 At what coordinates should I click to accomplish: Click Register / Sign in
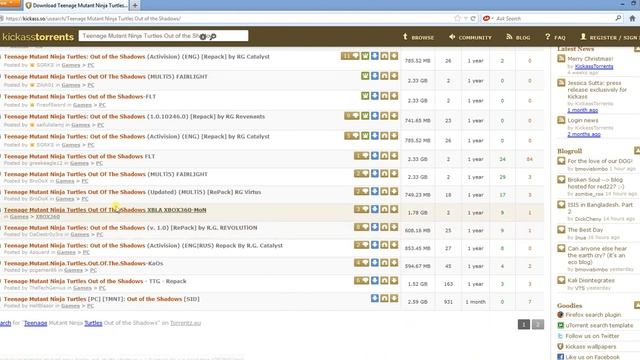(x=609, y=37)
